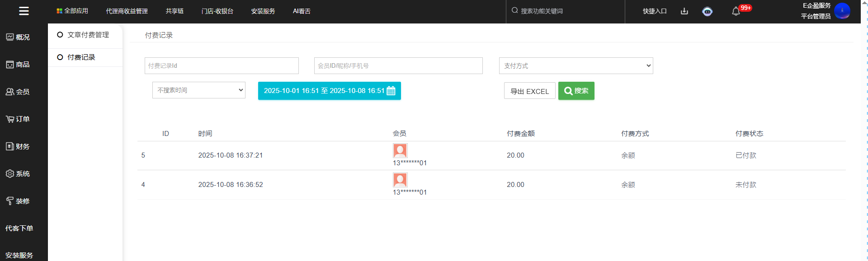Open 商品 products in the sidebar
This screenshot has width=868, height=261.
(x=18, y=65)
